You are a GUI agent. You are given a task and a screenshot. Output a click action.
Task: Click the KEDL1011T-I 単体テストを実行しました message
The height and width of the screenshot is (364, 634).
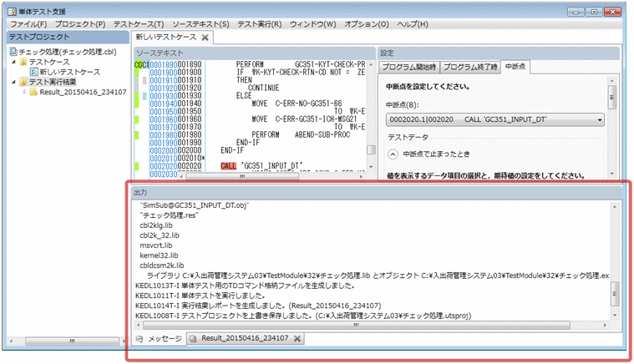[x=200, y=296]
